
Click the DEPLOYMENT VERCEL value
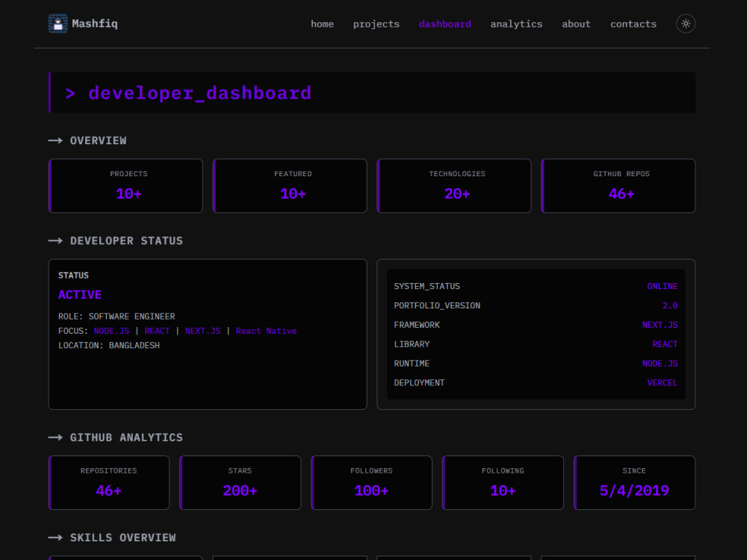[662, 383]
